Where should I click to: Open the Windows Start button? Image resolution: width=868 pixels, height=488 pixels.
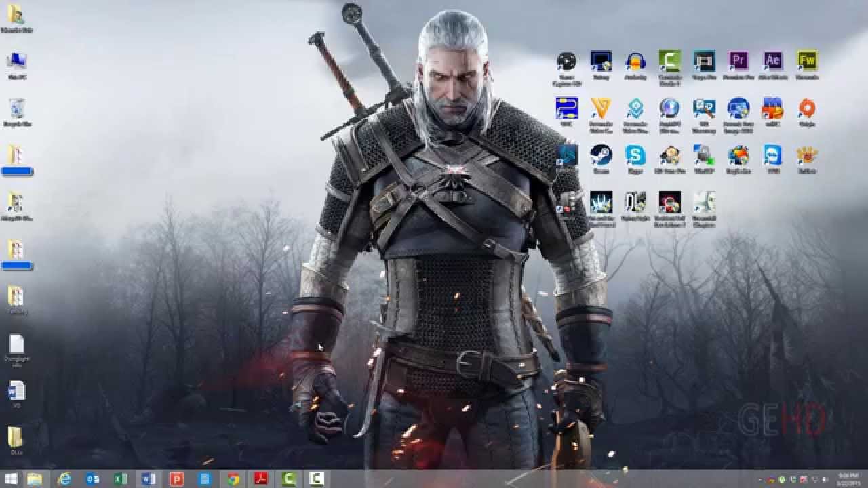[12, 479]
